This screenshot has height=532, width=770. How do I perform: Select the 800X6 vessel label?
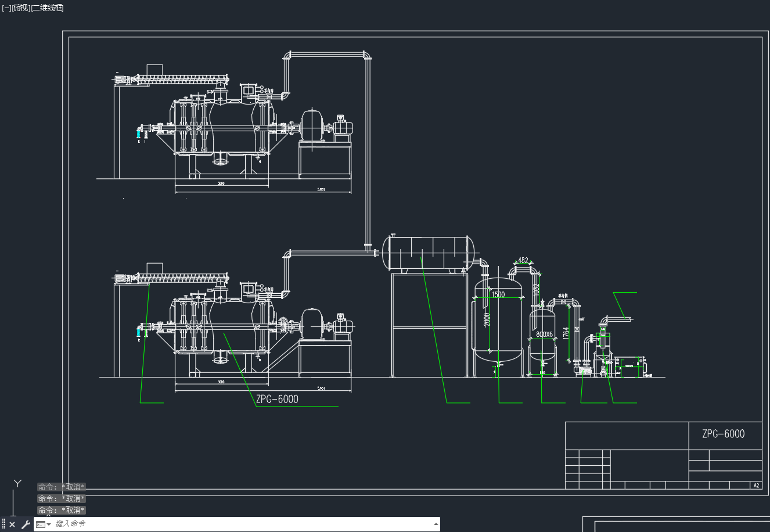pos(544,335)
